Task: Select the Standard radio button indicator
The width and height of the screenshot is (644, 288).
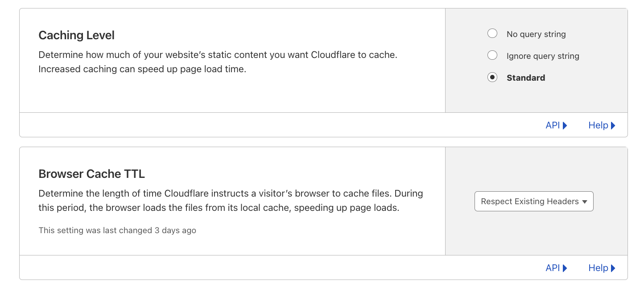Action: 492,77
